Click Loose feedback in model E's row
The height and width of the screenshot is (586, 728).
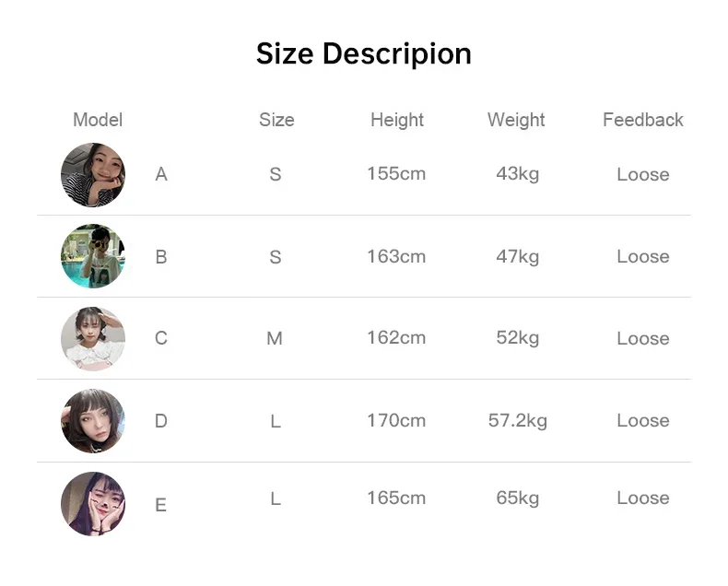pyautogui.click(x=643, y=498)
